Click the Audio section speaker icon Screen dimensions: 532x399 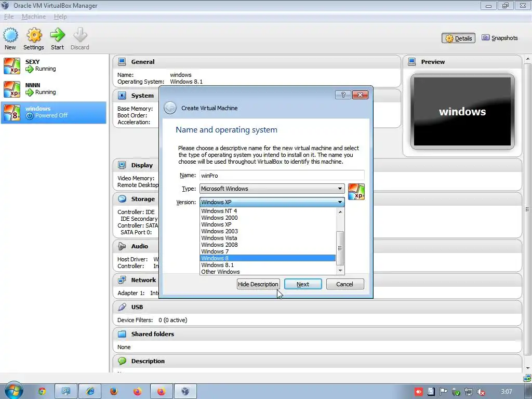click(122, 246)
